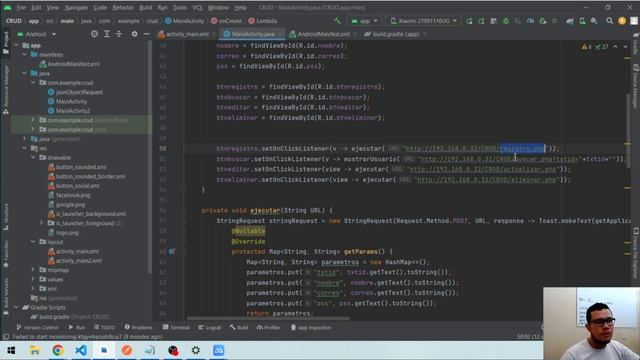Click the Sync Project with Gradle icon
The width and height of the screenshot is (640, 360).
pos(570,21)
